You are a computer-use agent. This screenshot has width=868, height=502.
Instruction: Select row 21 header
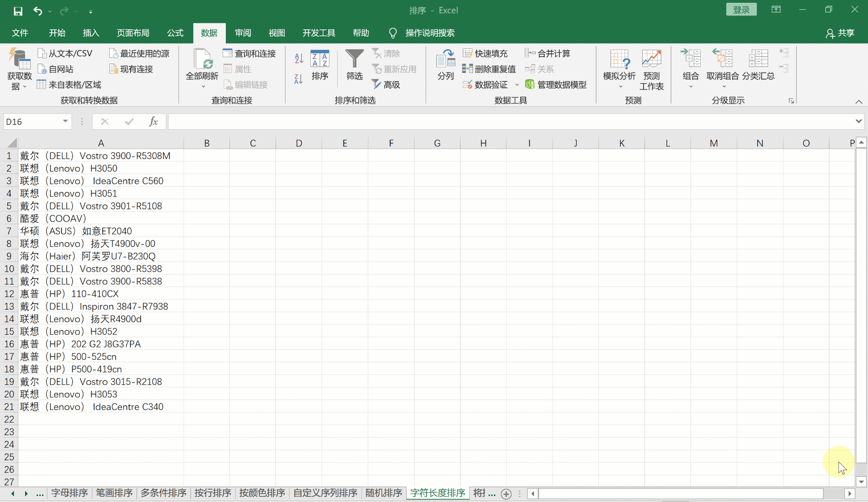point(9,407)
